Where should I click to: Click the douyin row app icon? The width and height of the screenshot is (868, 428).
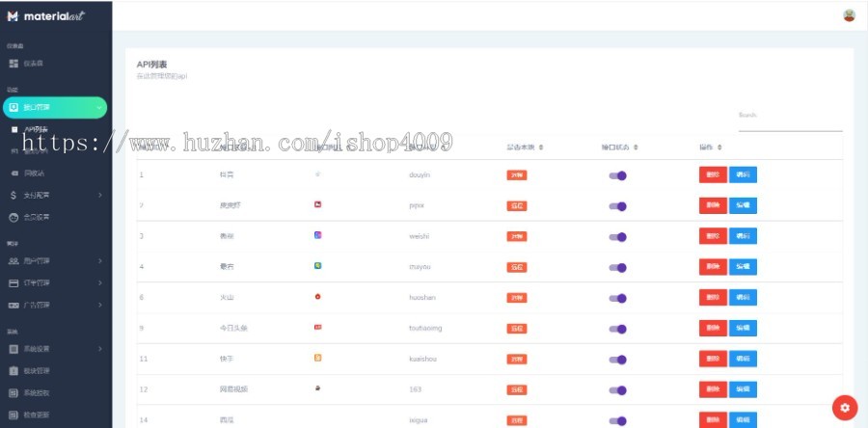pos(317,174)
